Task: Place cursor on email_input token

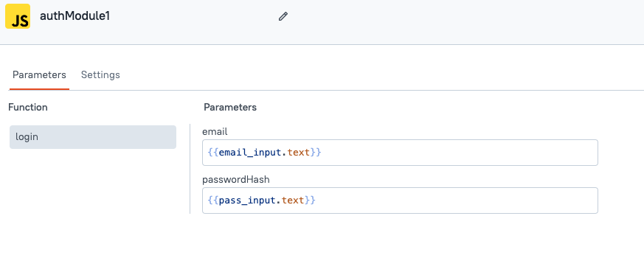Action: [250, 153]
